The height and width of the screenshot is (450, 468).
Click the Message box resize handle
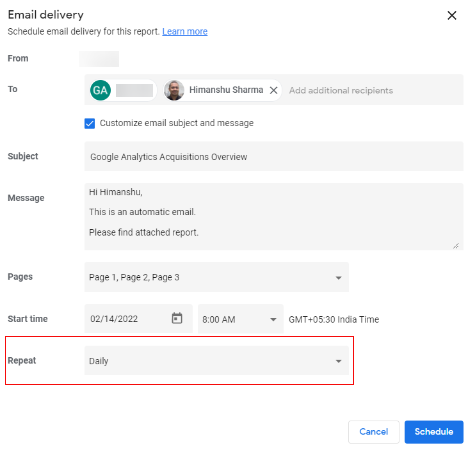[x=456, y=246]
